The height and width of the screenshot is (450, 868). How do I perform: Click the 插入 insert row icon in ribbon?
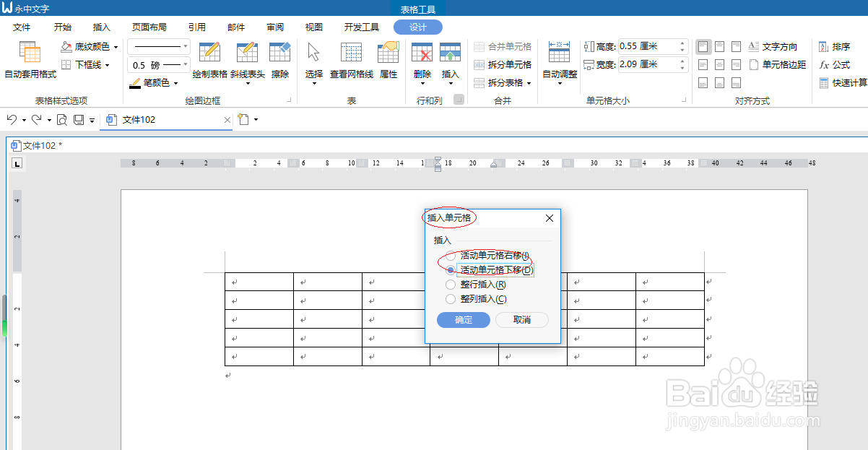click(x=450, y=53)
